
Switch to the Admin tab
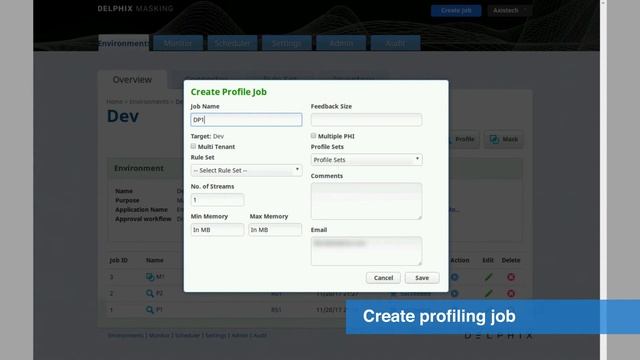pyautogui.click(x=341, y=43)
